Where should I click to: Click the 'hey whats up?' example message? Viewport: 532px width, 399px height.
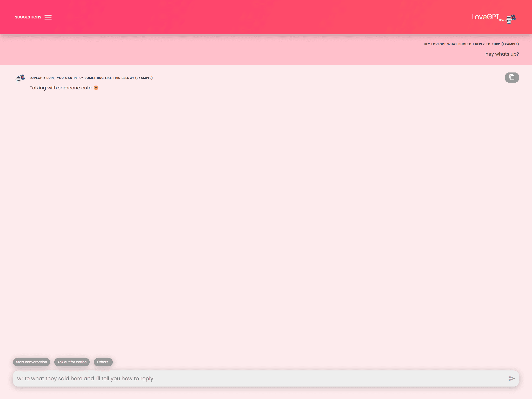point(502,54)
